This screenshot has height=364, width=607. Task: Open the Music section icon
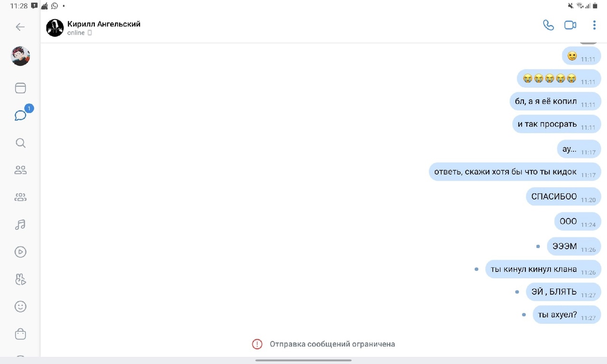(20, 225)
